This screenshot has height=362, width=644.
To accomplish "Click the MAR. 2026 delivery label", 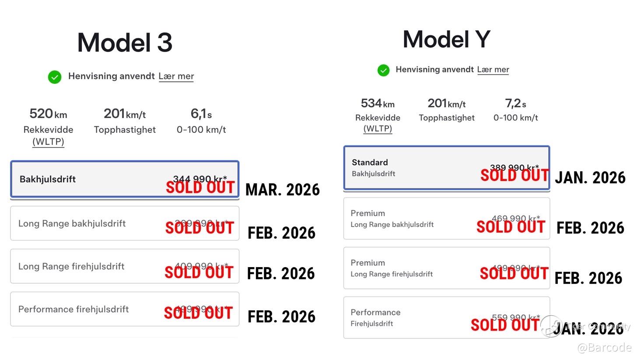I will [x=283, y=190].
